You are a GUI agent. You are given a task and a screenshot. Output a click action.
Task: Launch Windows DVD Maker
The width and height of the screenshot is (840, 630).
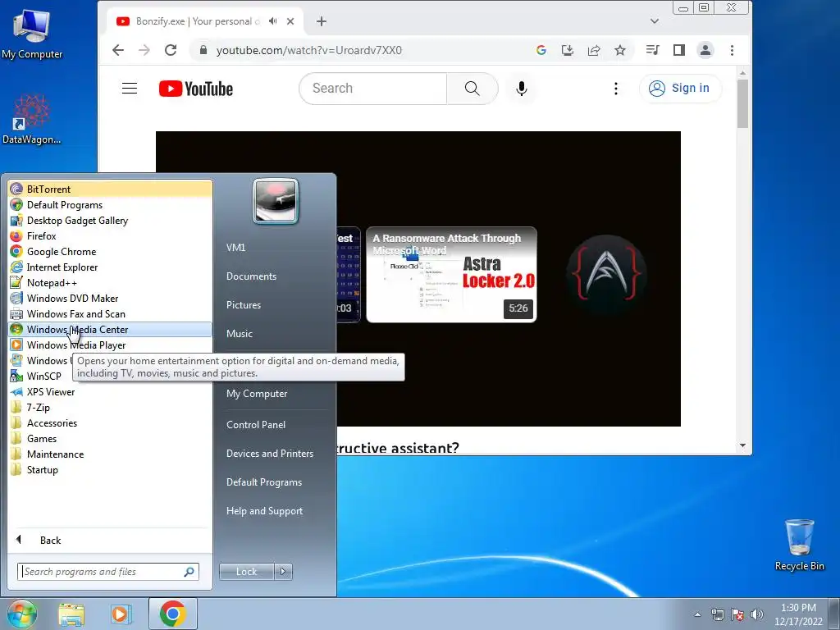(110, 299)
